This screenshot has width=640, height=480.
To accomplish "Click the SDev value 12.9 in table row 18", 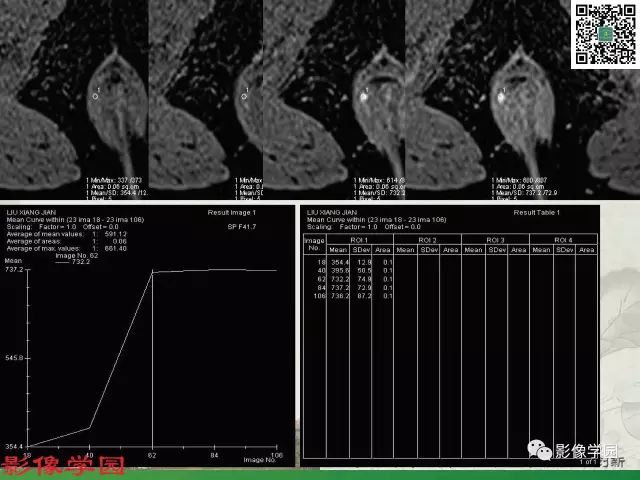I will (x=364, y=262).
